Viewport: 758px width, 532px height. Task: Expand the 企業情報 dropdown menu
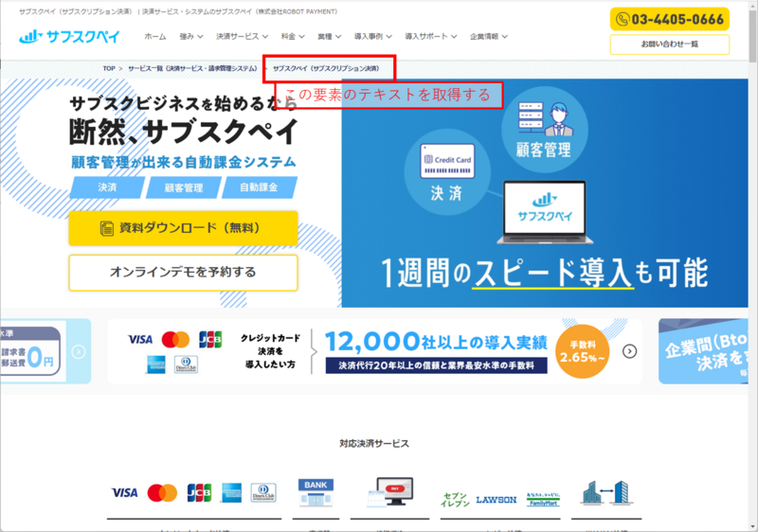click(x=488, y=36)
